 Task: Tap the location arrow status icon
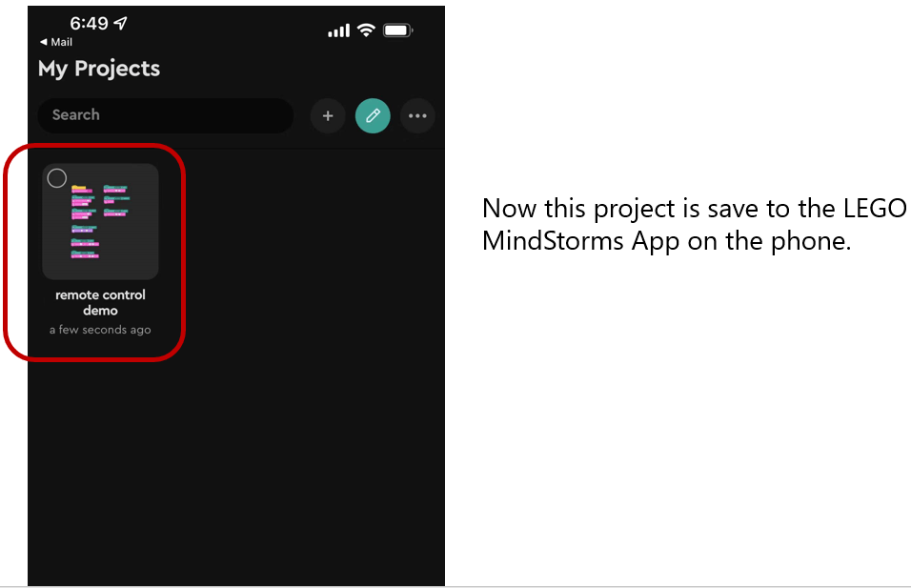click(x=120, y=23)
